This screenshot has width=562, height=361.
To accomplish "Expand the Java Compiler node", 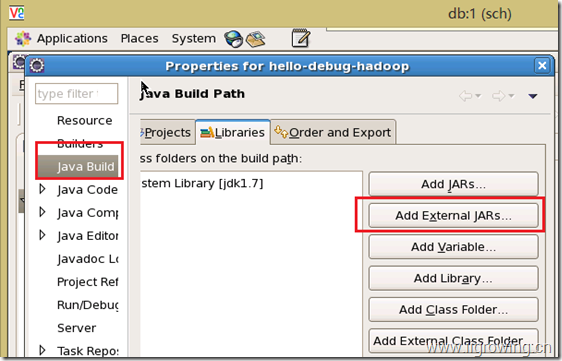I will click(42, 212).
